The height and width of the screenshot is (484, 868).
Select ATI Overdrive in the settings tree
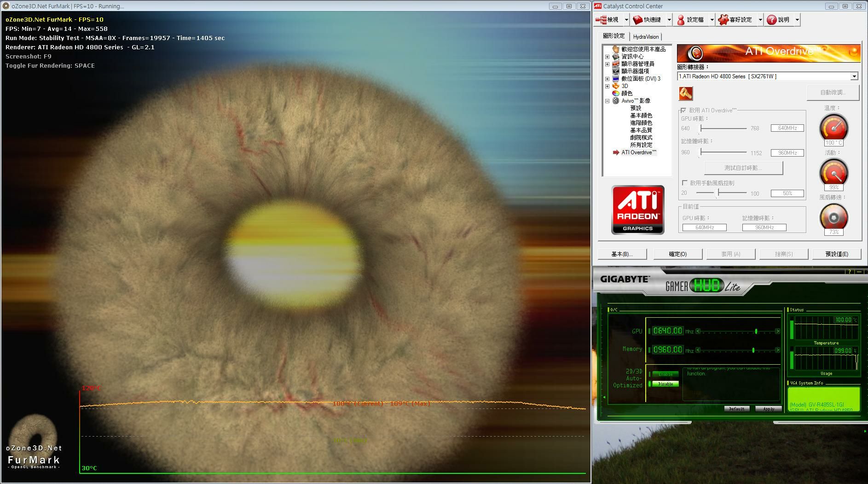click(639, 152)
